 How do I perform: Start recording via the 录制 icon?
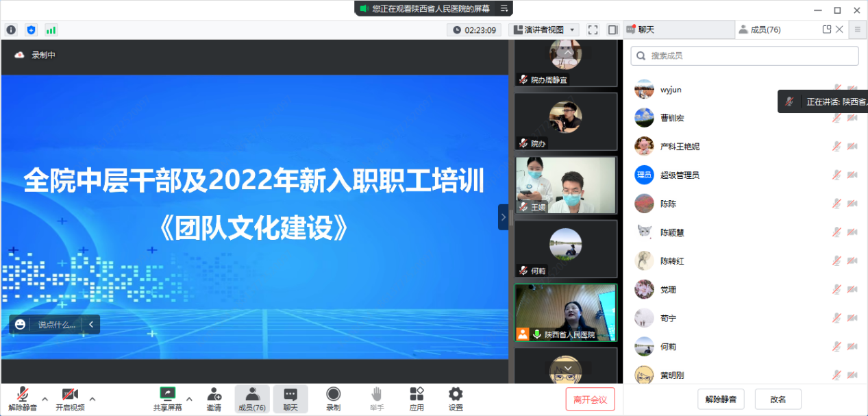coord(333,397)
